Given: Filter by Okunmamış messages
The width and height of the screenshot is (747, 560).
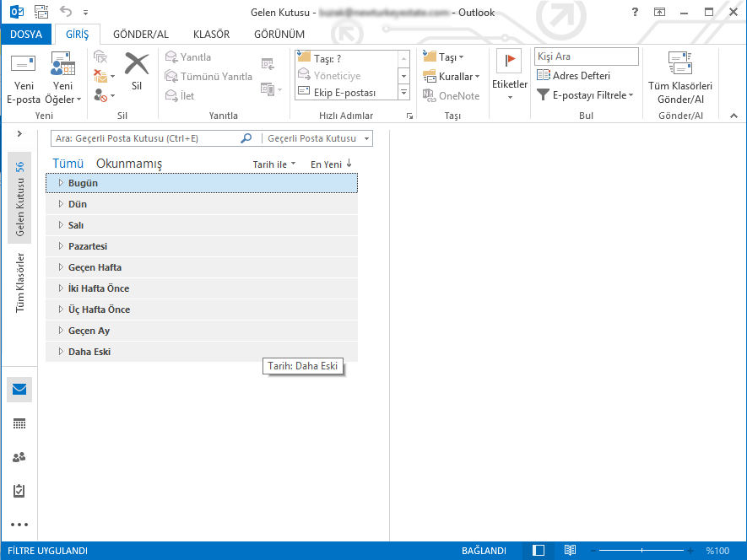Looking at the screenshot, I should tap(129, 164).
